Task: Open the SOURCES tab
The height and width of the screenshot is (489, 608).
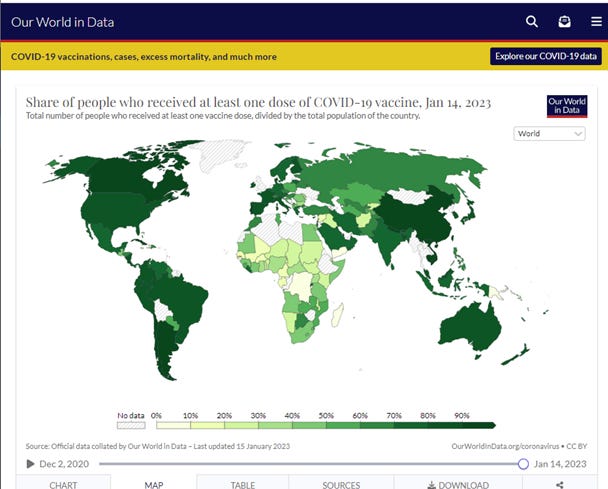Action: [341, 484]
